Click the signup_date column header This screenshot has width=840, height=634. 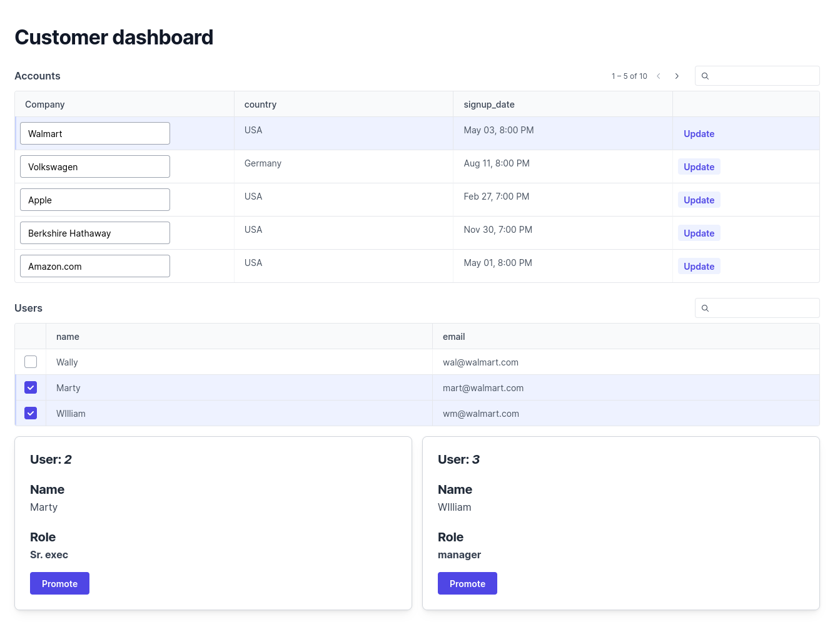[x=563, y=105]
